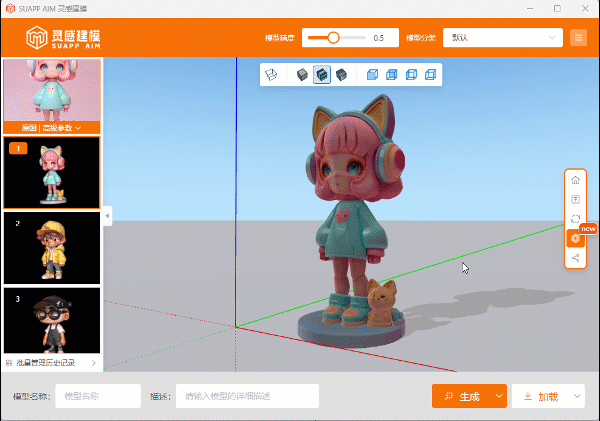Select history thumbnail 2 with yellow-hat boy
This screenshot has width=600, height=421.
[52, 247]
